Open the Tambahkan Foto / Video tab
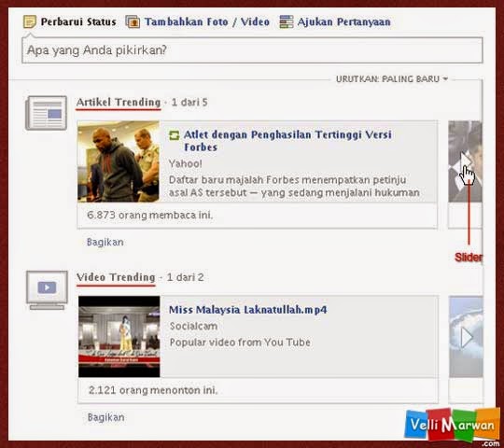504x448 pixels. tap(207, 21)
